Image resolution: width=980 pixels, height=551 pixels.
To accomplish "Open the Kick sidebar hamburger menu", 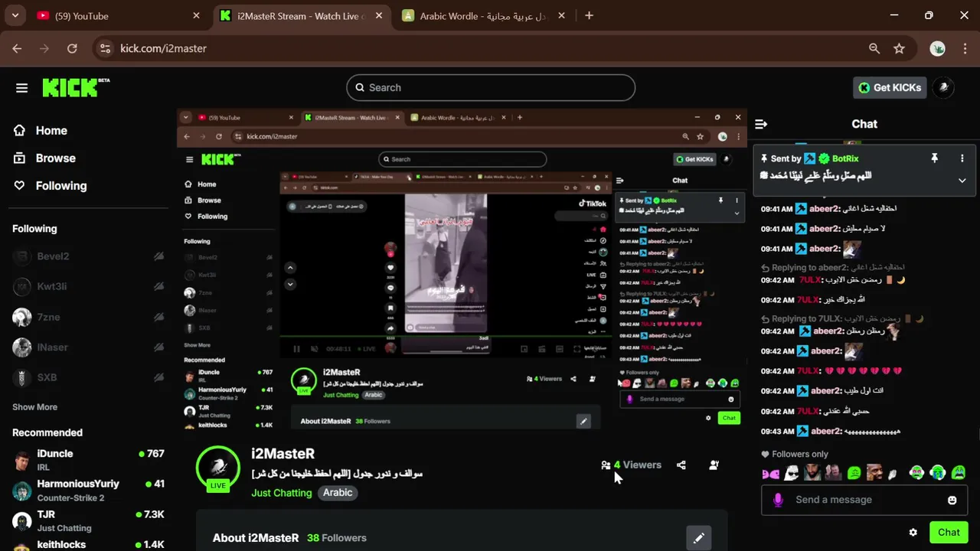I will [x=21, y=88].
